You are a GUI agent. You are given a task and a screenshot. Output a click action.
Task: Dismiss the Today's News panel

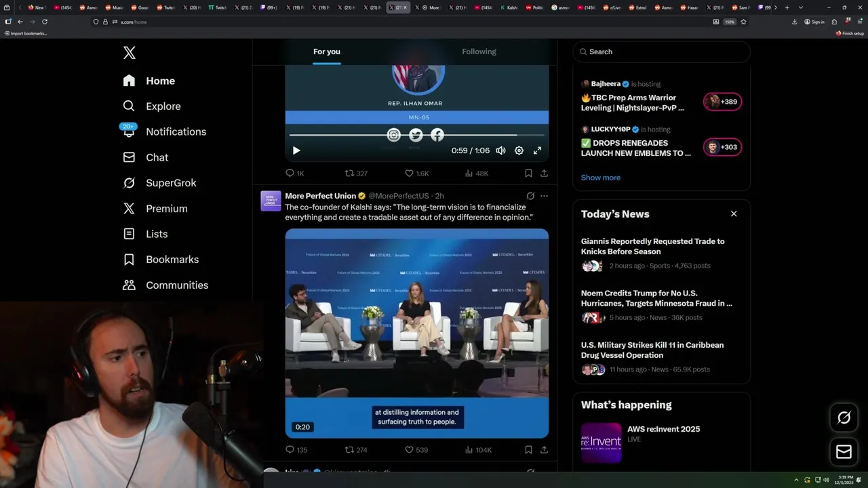point(734,213)
